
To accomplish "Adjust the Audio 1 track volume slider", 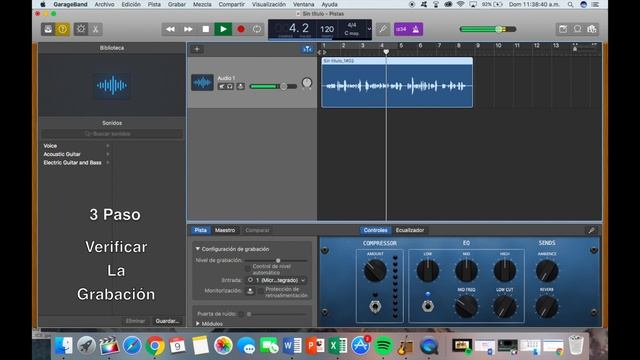I will (x=273, y=87).
